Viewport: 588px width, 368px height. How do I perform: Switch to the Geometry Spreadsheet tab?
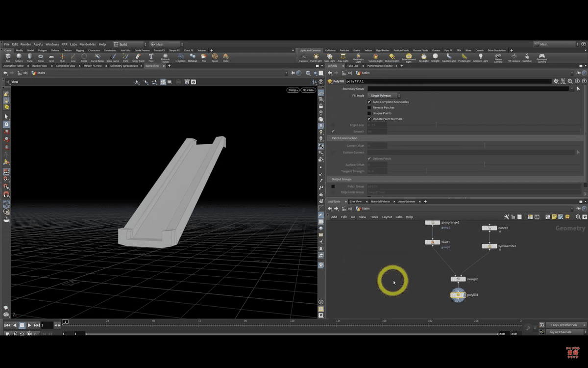[123, 66]
